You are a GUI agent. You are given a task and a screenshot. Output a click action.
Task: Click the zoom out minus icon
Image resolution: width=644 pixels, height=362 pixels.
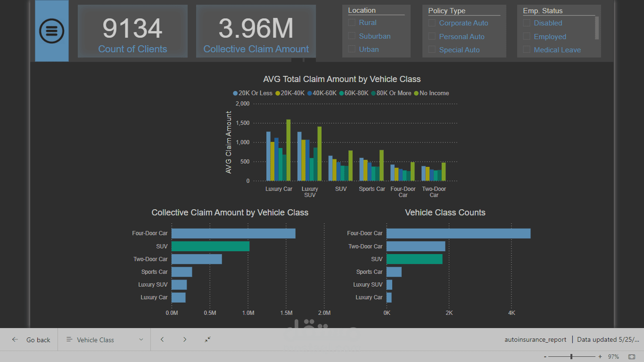coord(545,357)
